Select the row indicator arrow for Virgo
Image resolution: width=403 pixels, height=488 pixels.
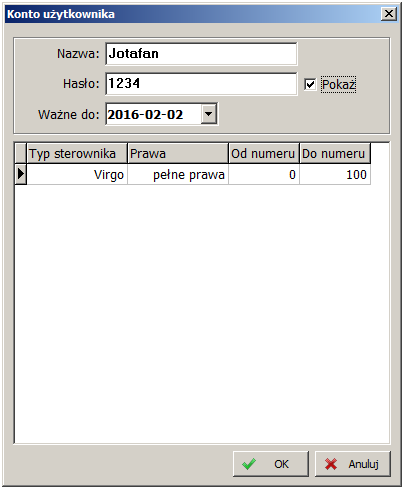click(21, 174)
